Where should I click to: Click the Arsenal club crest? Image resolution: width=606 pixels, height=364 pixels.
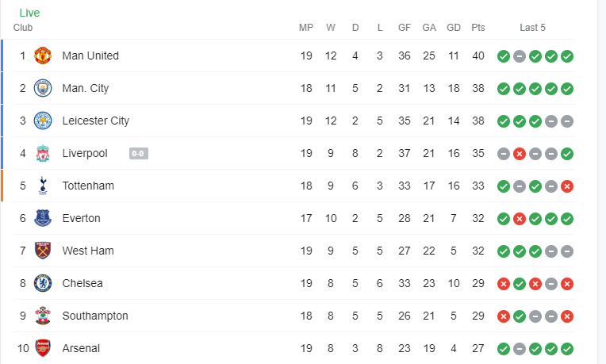pos(43,348)
